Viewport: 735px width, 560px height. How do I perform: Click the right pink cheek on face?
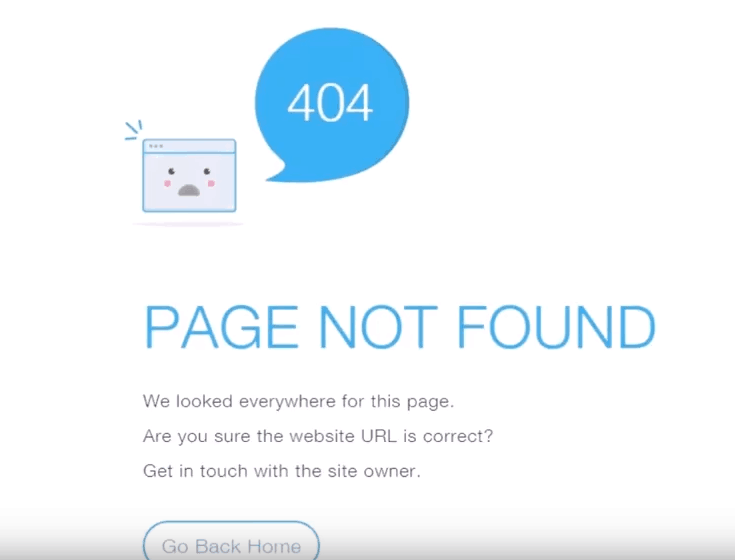click(211, 183)
